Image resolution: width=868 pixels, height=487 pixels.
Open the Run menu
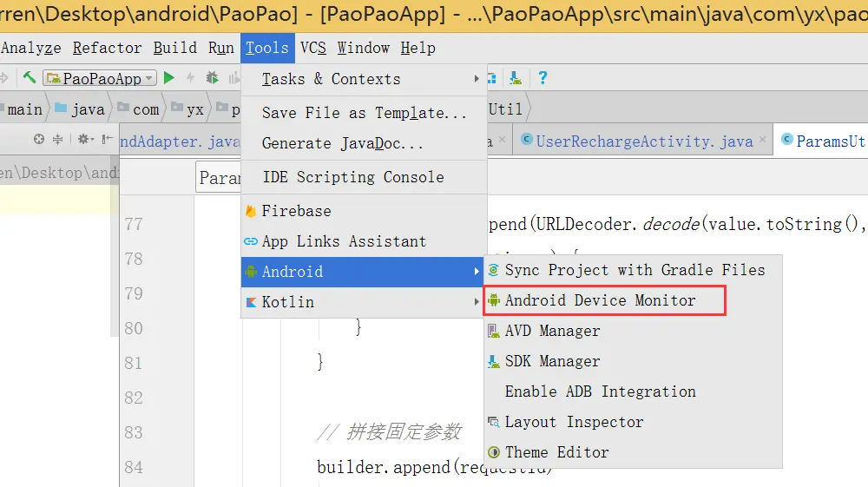pos(220,48)
